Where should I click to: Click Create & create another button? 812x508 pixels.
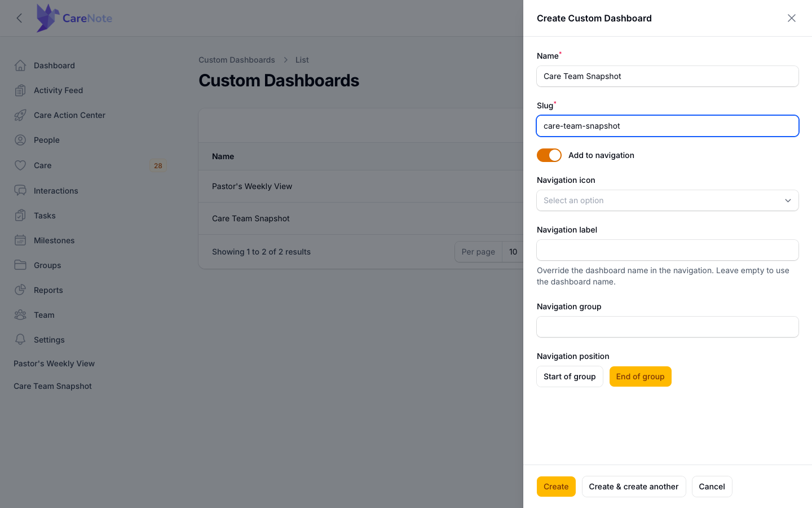(x=634, y=487)
